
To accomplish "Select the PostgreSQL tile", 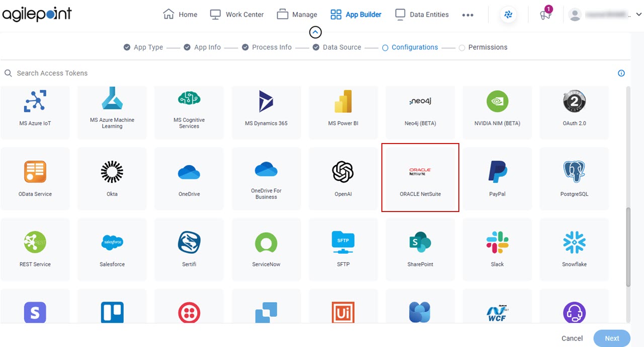I will [574, 178].
